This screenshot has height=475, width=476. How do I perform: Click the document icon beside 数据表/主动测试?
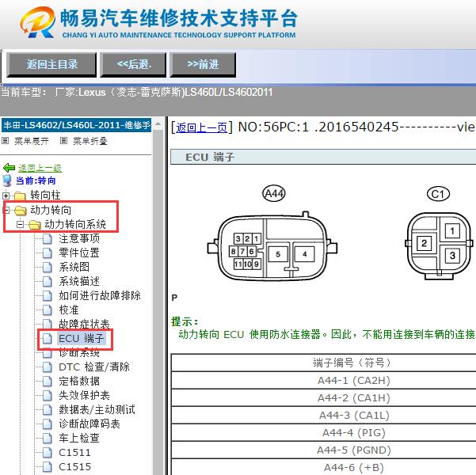point(47,410)
